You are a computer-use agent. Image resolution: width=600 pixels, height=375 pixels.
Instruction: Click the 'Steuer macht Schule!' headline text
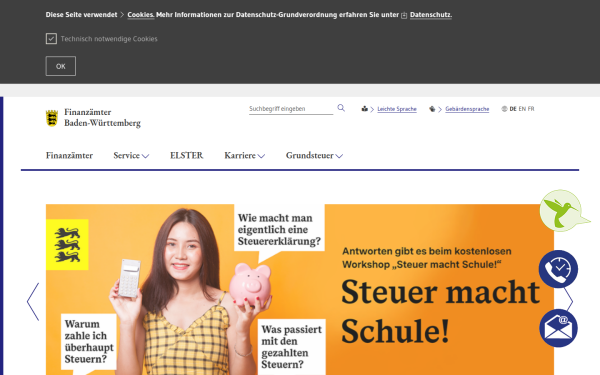click(440, 311)
